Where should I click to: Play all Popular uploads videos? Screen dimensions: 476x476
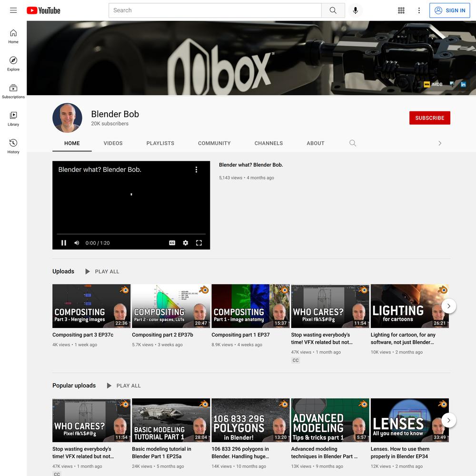124,386
